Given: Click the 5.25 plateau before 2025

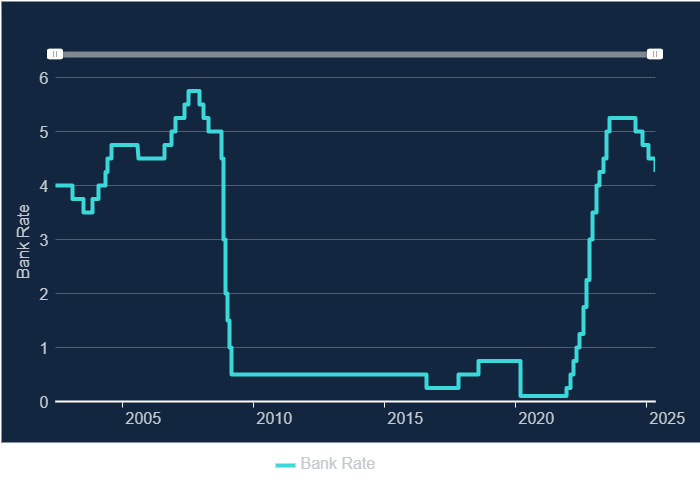Looking at the screenshot, I should click(622, 118).
